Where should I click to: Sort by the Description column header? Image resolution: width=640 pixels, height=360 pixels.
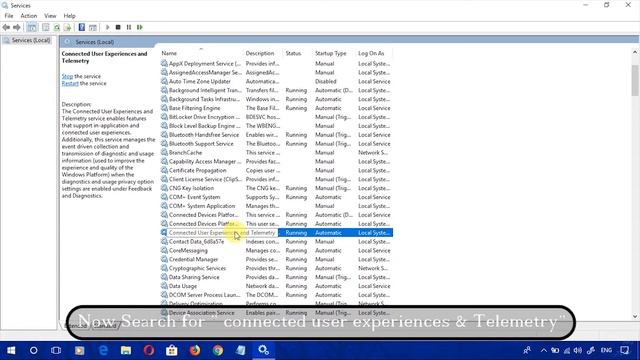pyautogui.click(x=260, y=53)
